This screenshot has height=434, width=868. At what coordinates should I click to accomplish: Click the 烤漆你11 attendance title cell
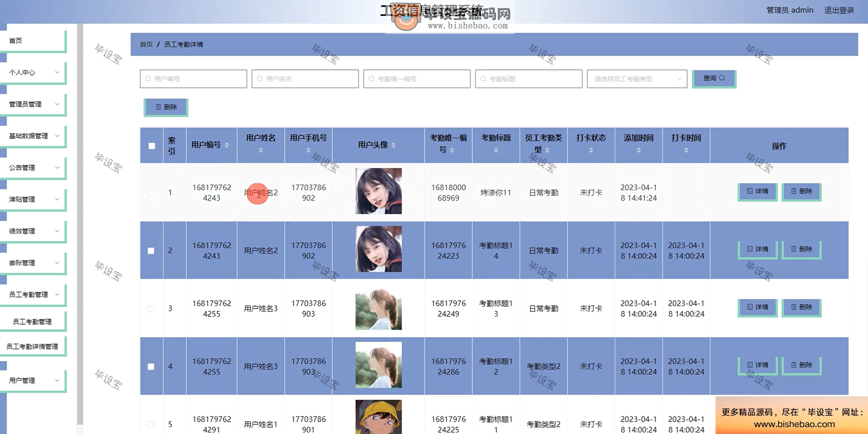(x=496, y=193)
